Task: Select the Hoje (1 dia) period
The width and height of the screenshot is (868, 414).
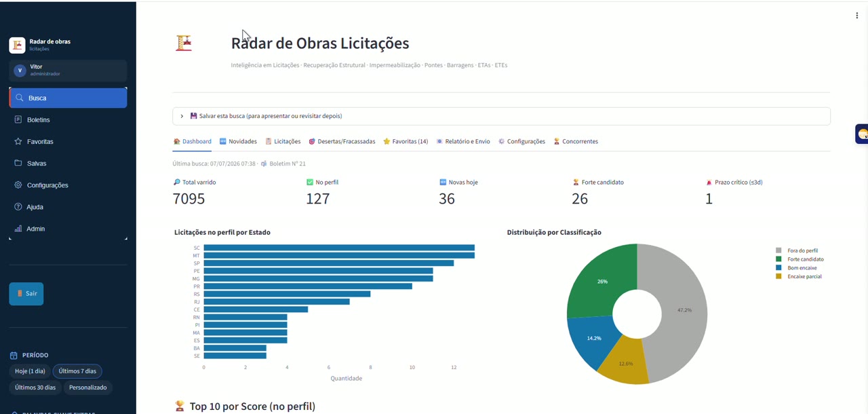Action: pos(30,371)
